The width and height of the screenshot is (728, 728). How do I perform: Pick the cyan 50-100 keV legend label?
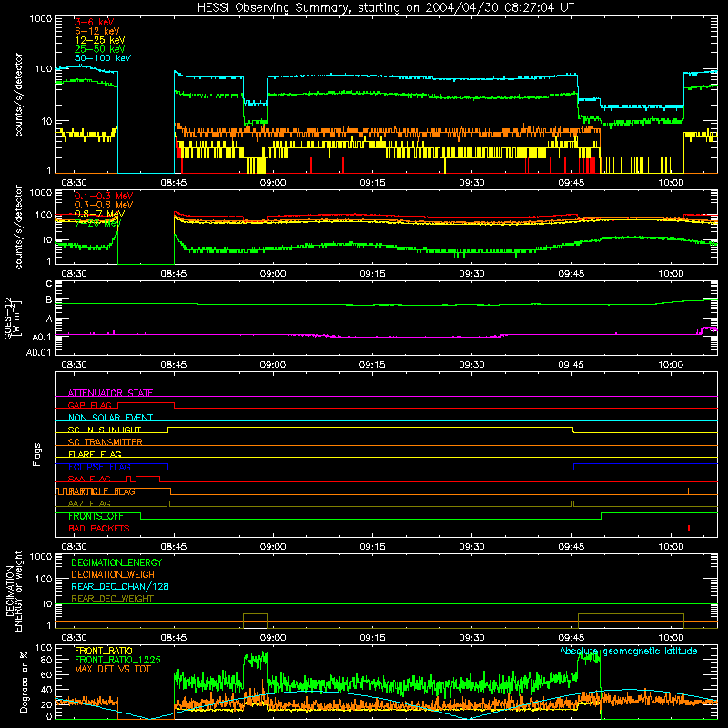click(x=103, y=58)
